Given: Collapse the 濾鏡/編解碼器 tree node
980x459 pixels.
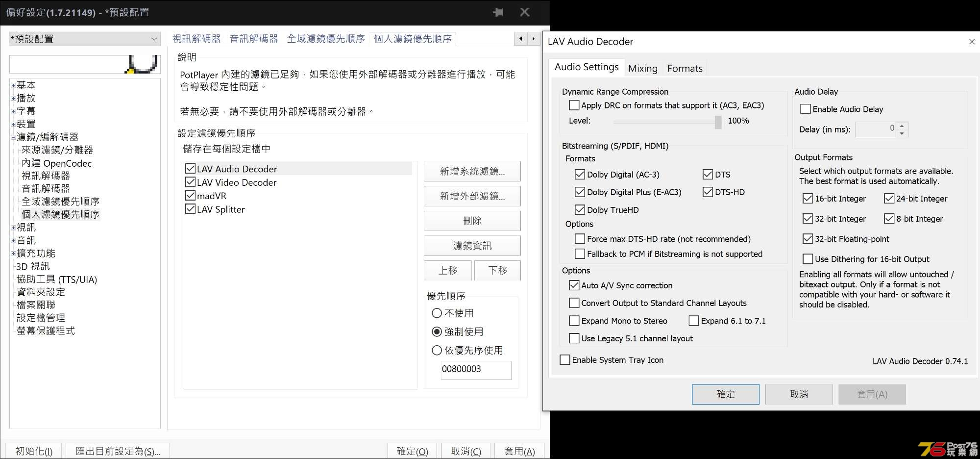Looking at the screenshot, I should point(13,137).
